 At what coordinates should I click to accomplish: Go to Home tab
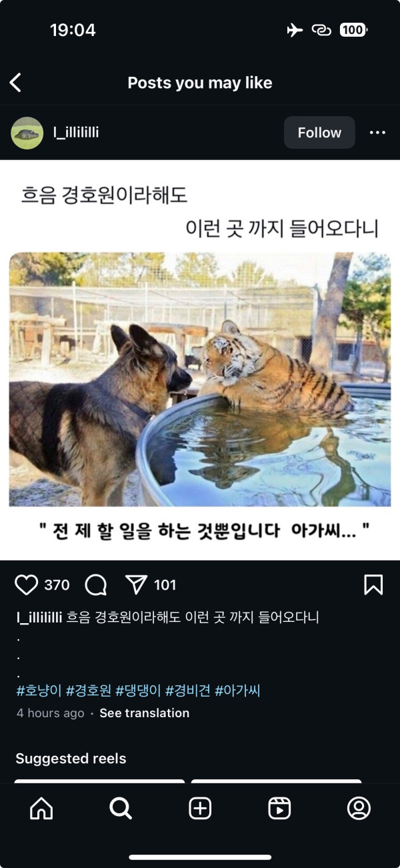tap(41, 809)
